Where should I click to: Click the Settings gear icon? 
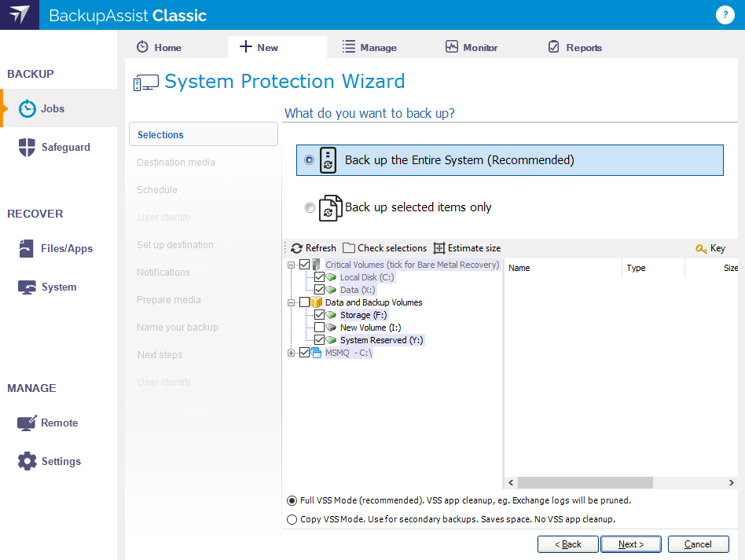tap(27, 461)
